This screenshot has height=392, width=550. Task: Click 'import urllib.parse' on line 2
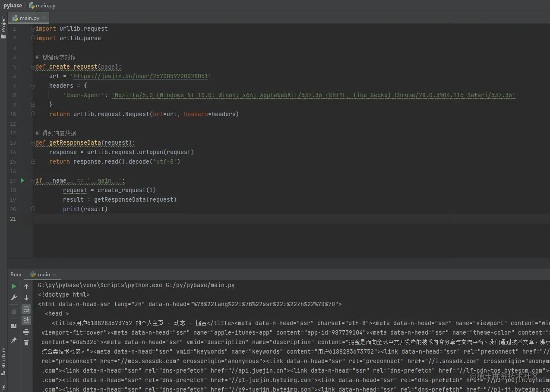[68, 38]
